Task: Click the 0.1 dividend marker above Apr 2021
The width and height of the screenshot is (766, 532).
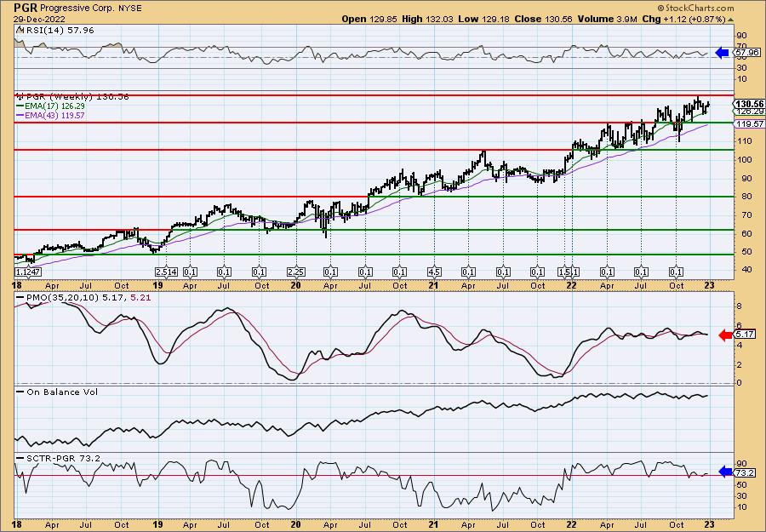Action: click(468, 272)
